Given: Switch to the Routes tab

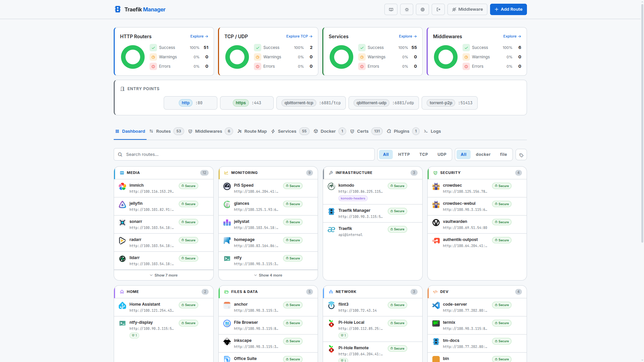Looking at the screenshot, I should pos(163,131).
